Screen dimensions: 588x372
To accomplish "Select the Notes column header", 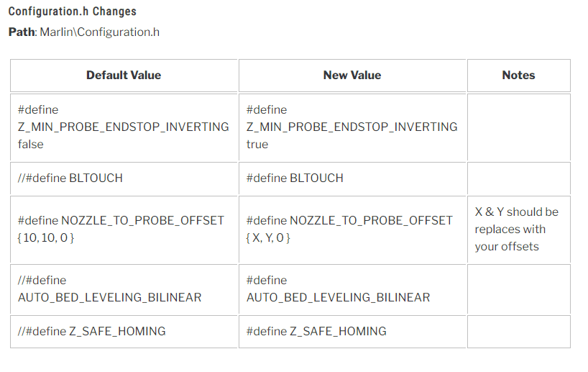I will [x=518, y=76].
